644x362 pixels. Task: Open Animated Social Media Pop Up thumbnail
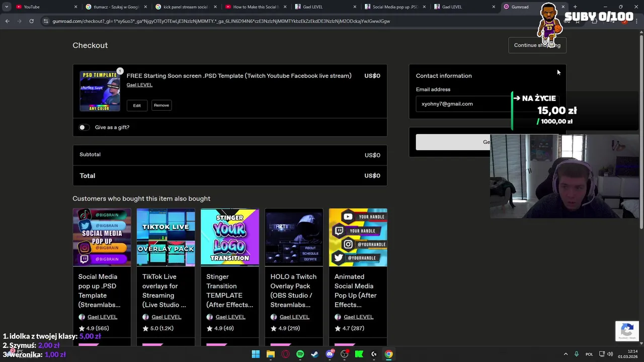coord(358,237)
